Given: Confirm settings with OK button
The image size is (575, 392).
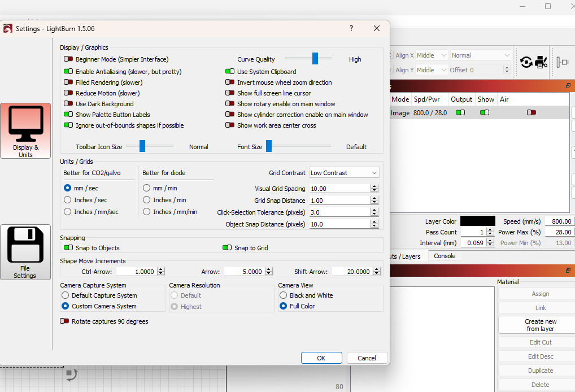Looking at the screenshot, I should click(x=321, y=358).
